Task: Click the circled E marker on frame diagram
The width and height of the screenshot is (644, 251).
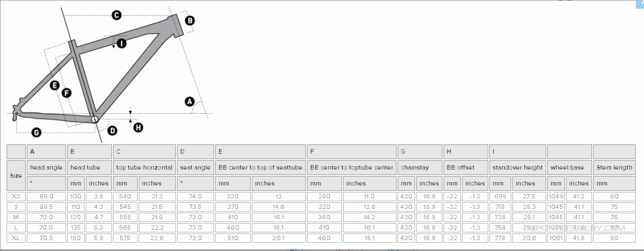Action: (54, 85)
